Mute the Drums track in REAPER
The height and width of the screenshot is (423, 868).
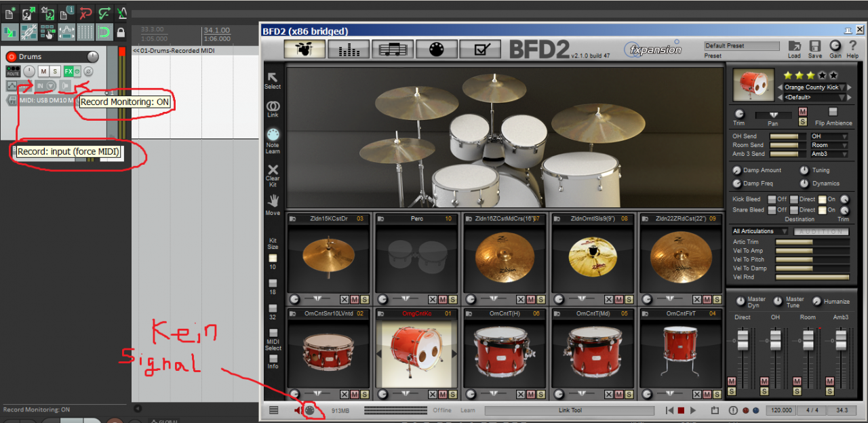coord(43,71)
